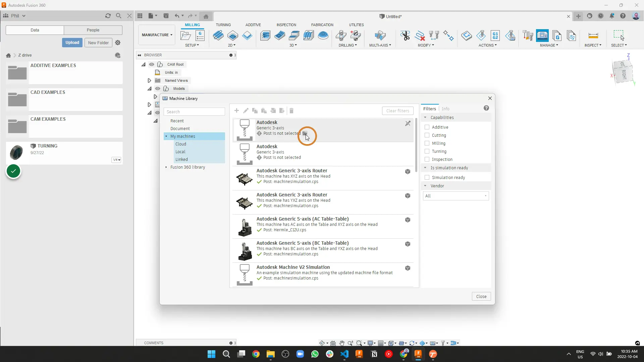Collapse the Vendor filter section

(425, 186)
